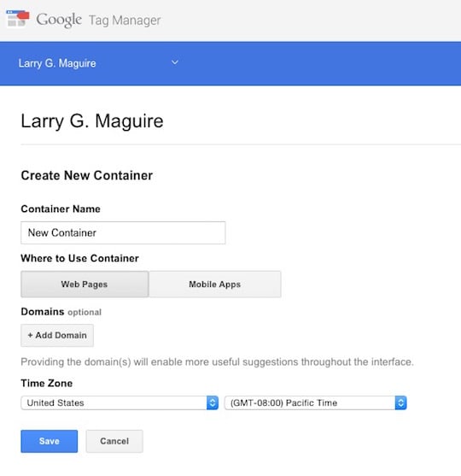Expand the chevron arrow in the blue bar

(x=175, y=62)
